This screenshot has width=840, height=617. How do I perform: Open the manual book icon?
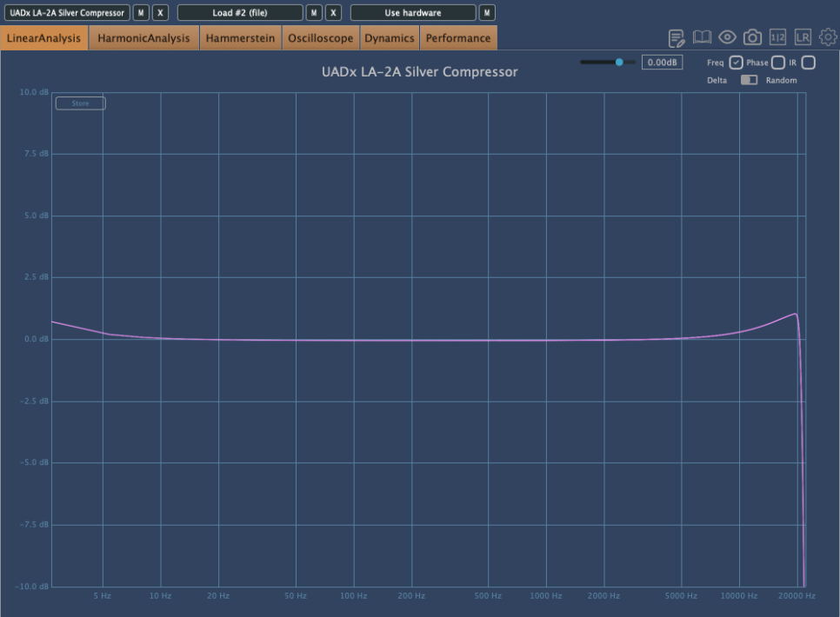(702, 37)
